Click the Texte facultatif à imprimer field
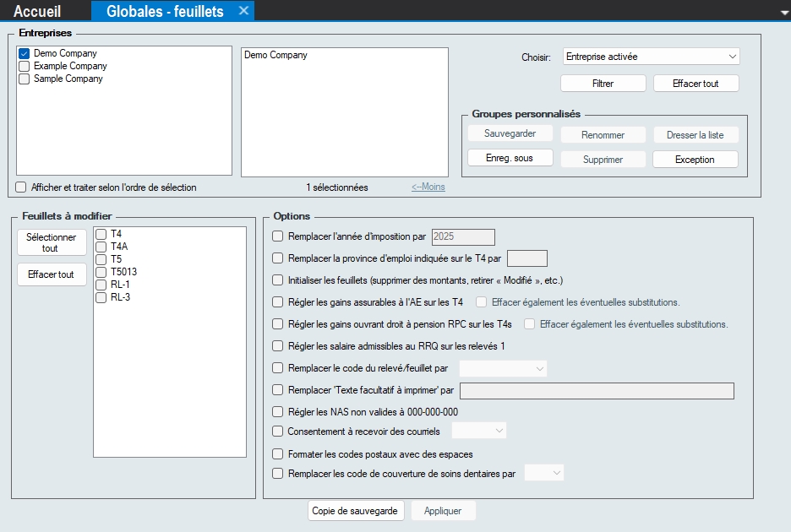 596,391
